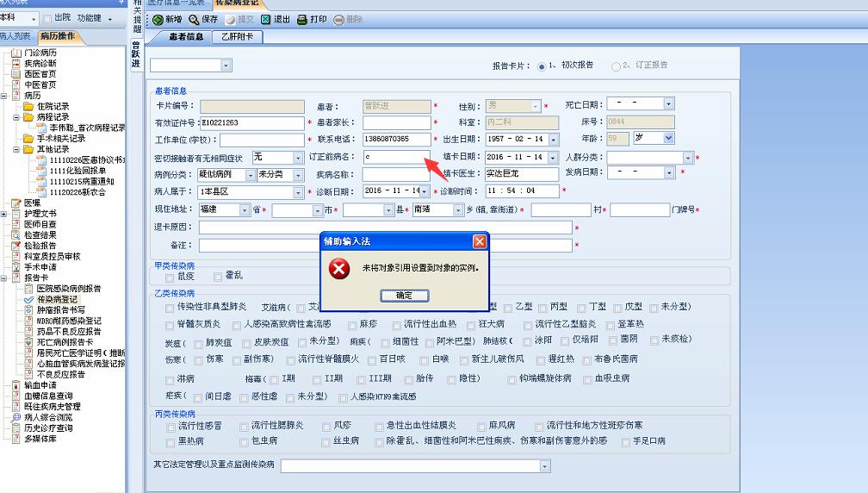Close the 辅助输入法 error dialog
This screenshot has width=868, height=493.
[x=480, y=241]
